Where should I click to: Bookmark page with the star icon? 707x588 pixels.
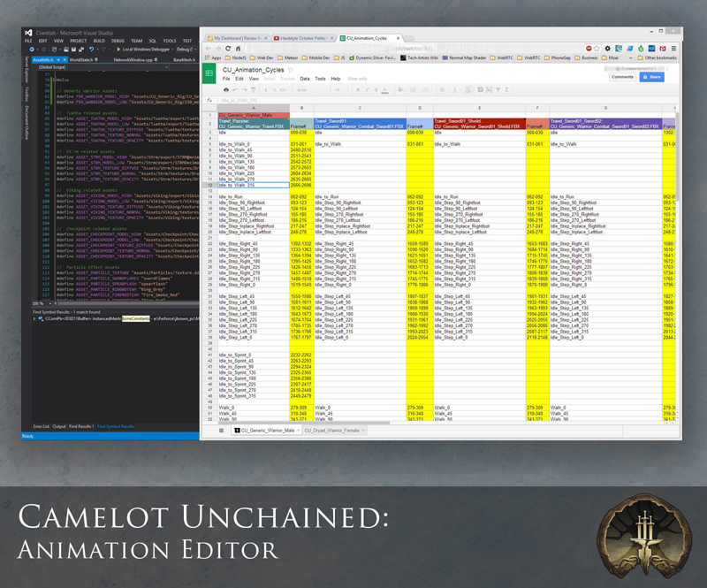pyautogui.click(x=597, y=49)
